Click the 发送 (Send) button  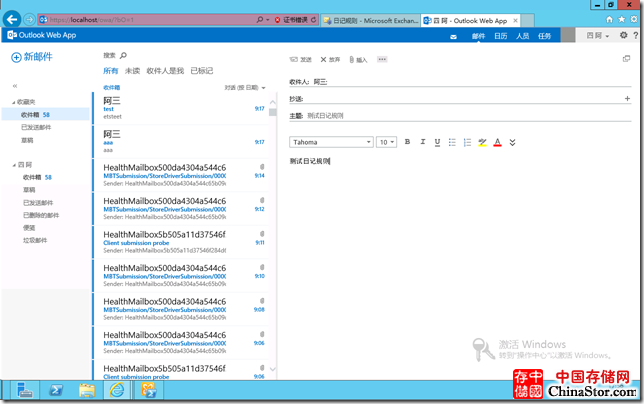click(x=301, y=60)
